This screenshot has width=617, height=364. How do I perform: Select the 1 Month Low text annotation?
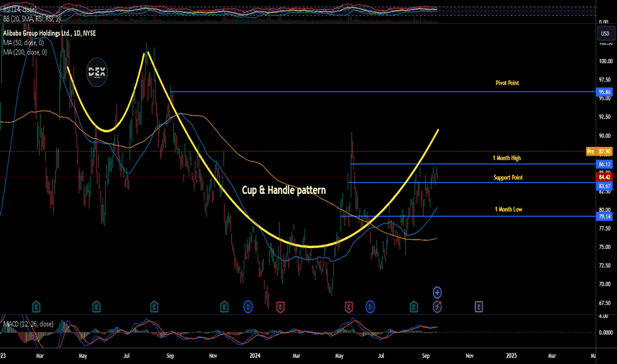coord(508,209)
